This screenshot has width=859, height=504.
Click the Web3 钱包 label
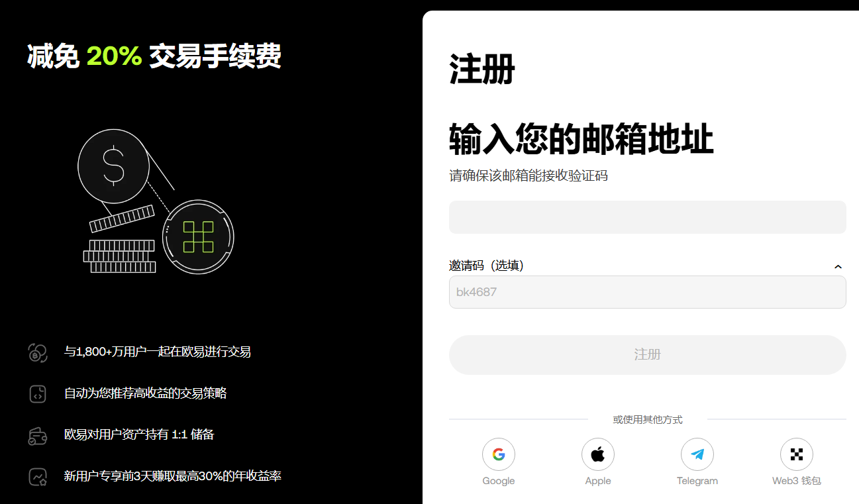(x=797, y=481)
